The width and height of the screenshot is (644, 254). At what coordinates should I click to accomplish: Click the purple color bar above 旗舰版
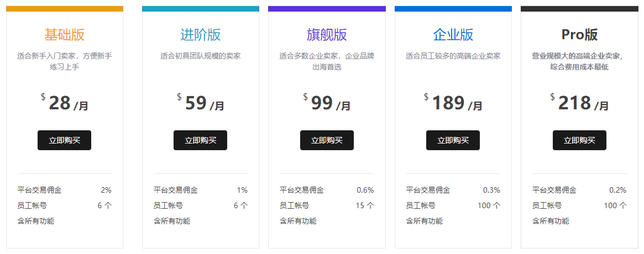(327, 9)
